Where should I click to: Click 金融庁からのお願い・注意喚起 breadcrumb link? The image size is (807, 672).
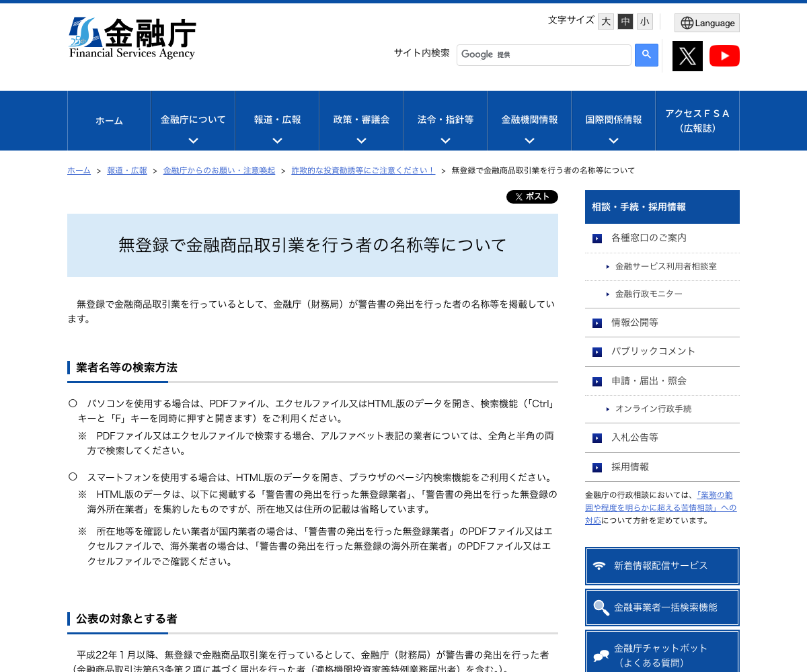point(219,171)
